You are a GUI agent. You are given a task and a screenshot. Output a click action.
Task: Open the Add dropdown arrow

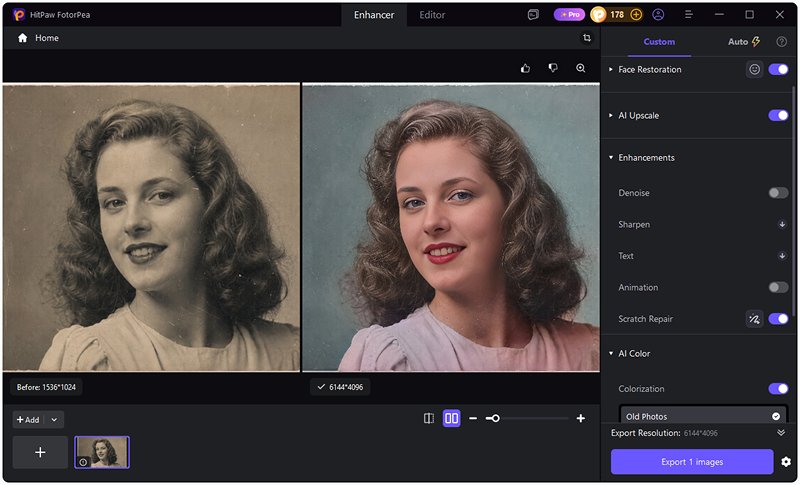[54, 420]
